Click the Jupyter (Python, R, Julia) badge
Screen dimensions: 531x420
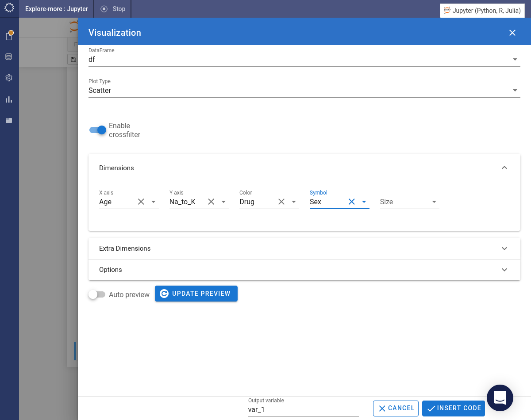coord(482,11)
